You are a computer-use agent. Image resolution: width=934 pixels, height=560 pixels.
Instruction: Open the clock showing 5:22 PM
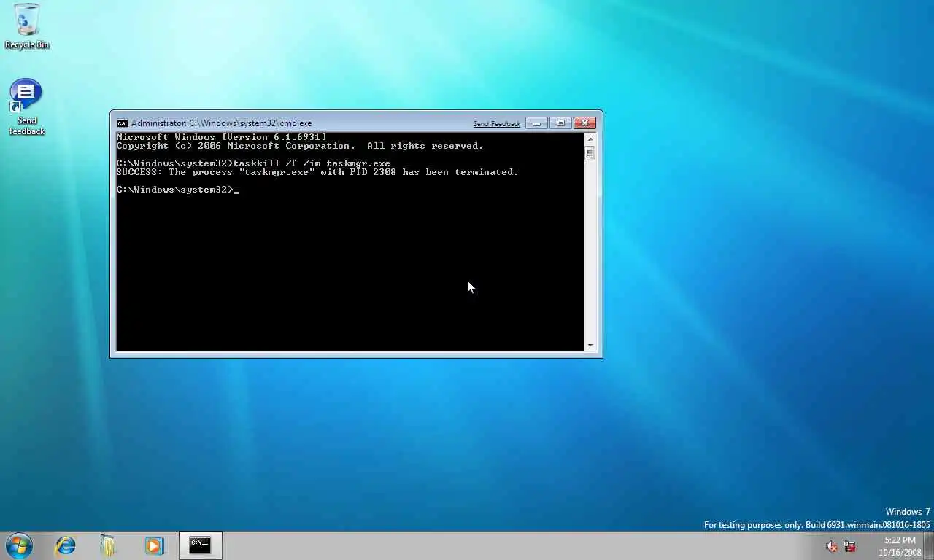tap(900, 540)
